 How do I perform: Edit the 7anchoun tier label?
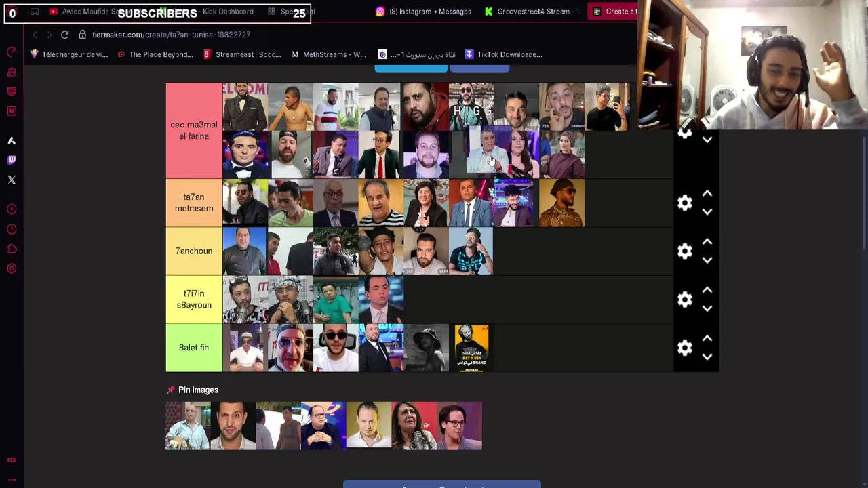pyautogui.click(x=194, y=251)
